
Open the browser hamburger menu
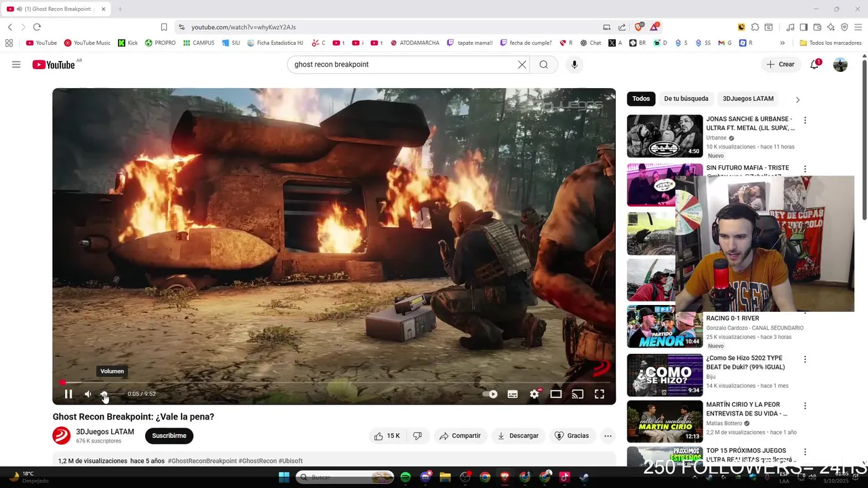pos(858,27)
